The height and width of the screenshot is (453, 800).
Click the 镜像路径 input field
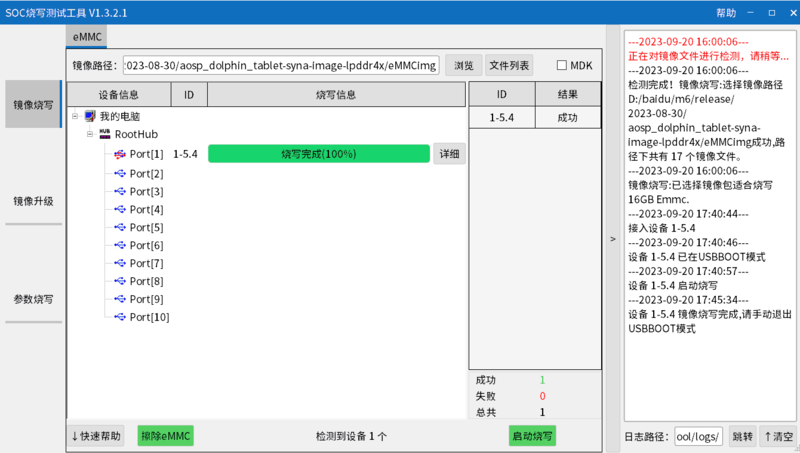click(x=280, y=65)
